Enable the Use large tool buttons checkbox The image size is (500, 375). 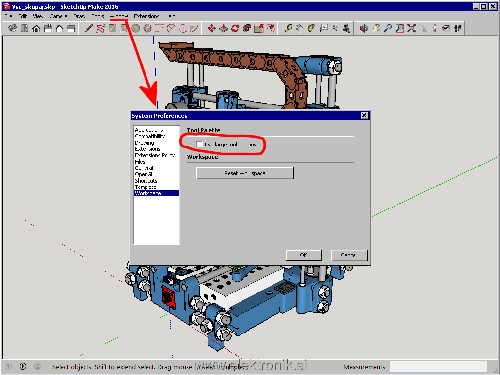tap(200, 144)
